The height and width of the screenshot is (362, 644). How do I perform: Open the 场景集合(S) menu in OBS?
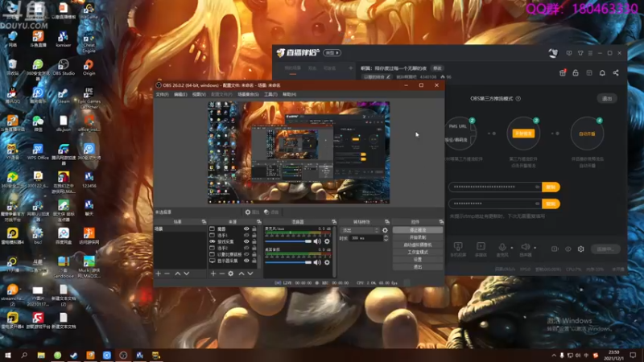248,94
